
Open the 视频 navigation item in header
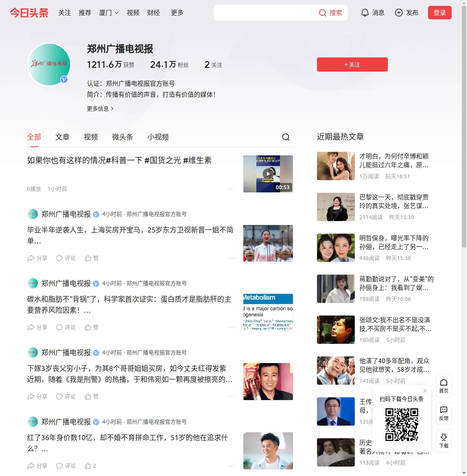[133, 13]
